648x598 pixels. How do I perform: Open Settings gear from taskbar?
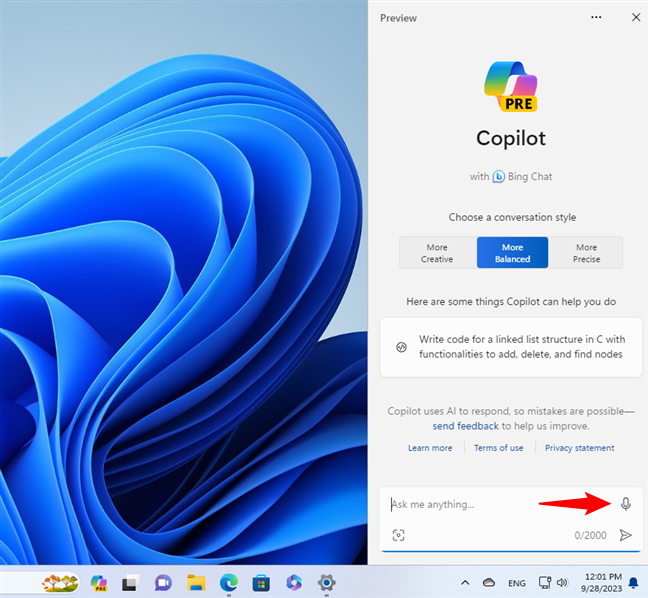[x=326, y=583]
